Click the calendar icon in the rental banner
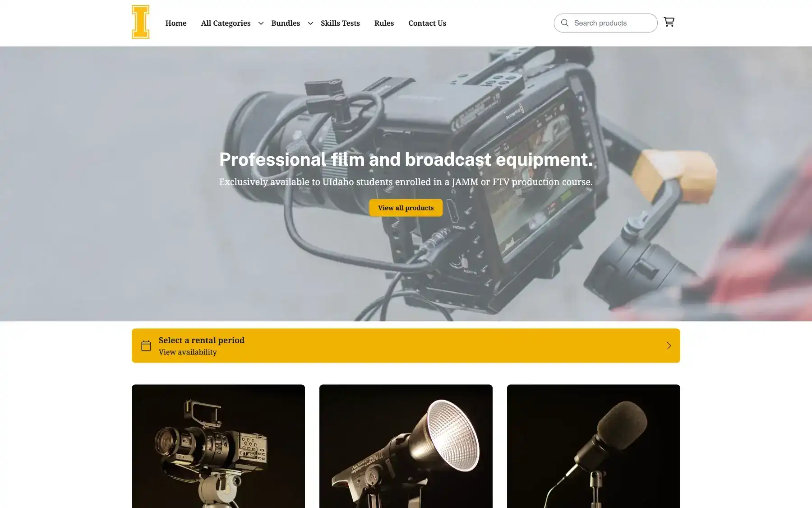812x508 pixels. (x=146, y=346)
